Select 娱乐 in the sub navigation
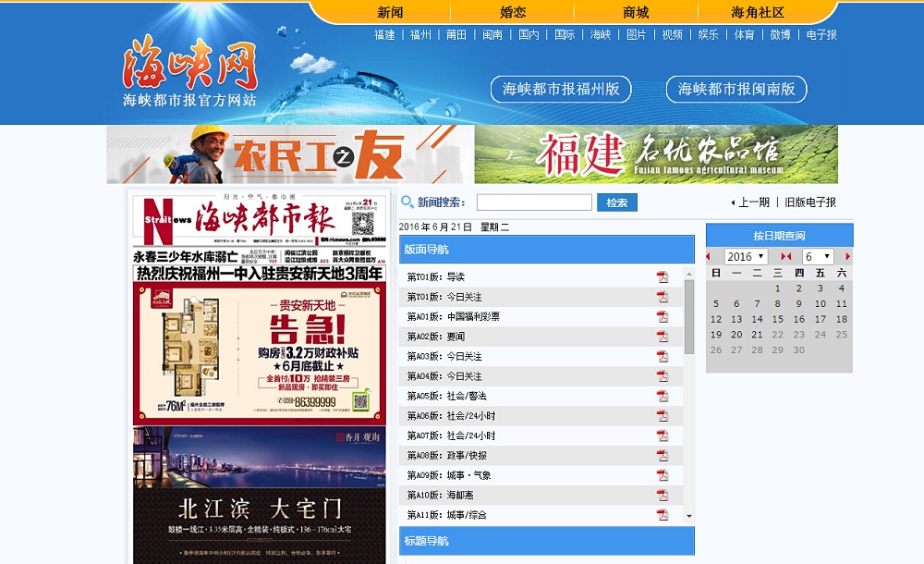Image resolution: width=924 pixels, height=564 pixels. [x=709, y=35]
